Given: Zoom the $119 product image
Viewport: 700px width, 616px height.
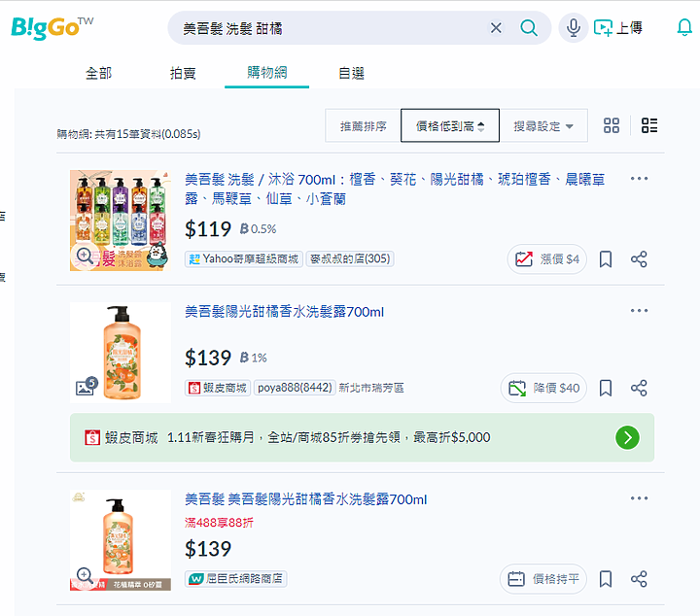Looking at the screenshot, I should pos(85,257).
